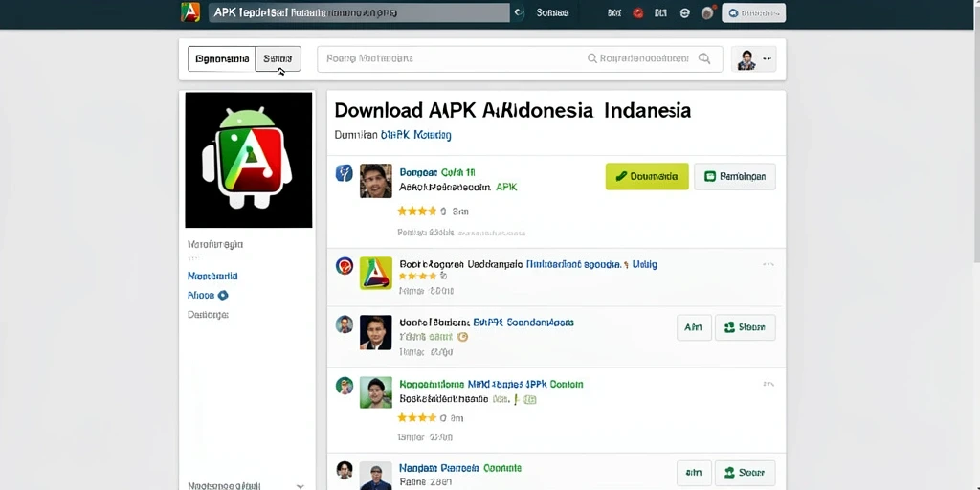Select the 'Bgnonsiala' tab
The height and width of the screenshot is (490, 980).
tap(222, 58)
